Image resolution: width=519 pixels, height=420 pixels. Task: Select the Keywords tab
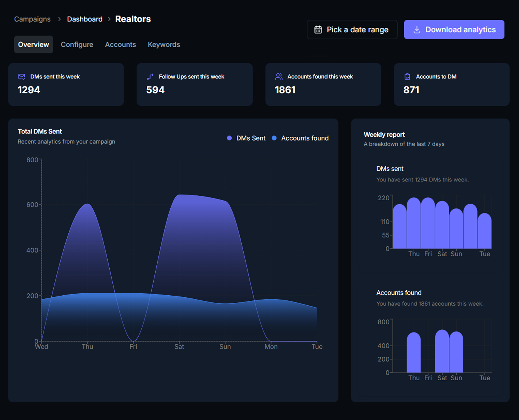[164, 45]
